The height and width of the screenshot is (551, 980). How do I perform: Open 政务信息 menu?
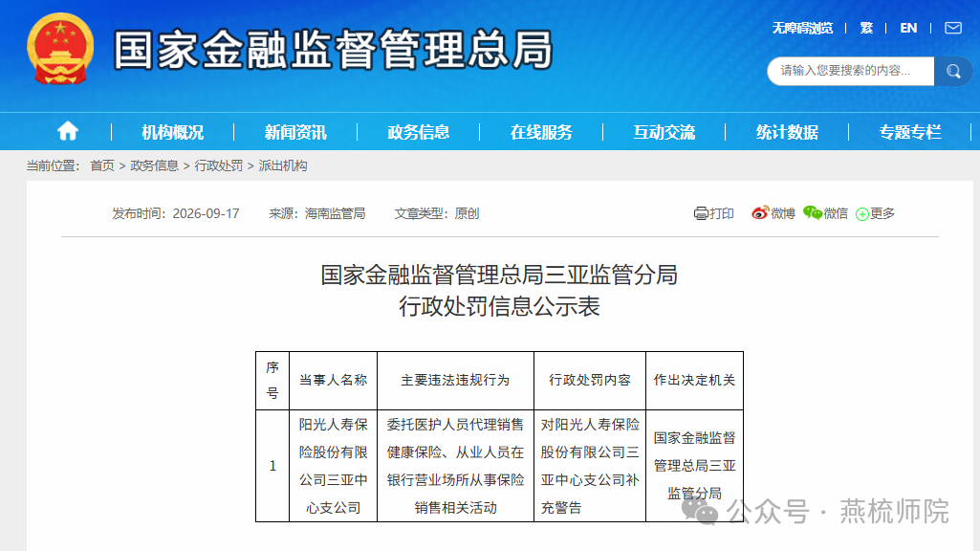[x=418, y=132]
